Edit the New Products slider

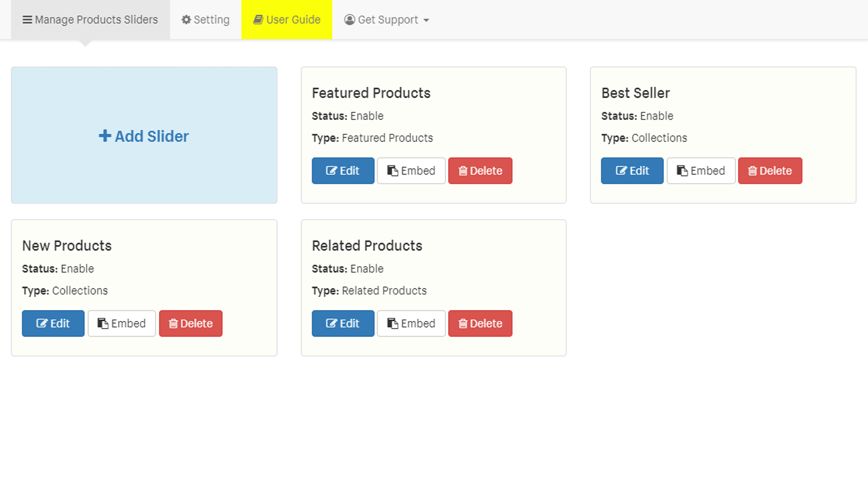(53, 323)
